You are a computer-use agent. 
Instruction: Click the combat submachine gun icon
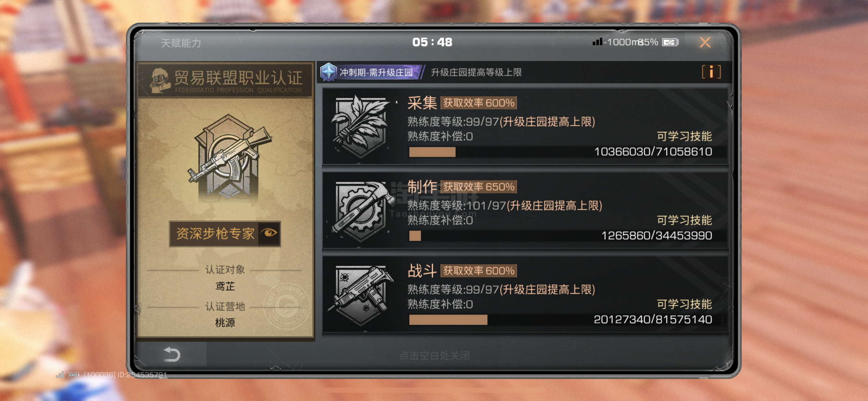tap(361, 295)
